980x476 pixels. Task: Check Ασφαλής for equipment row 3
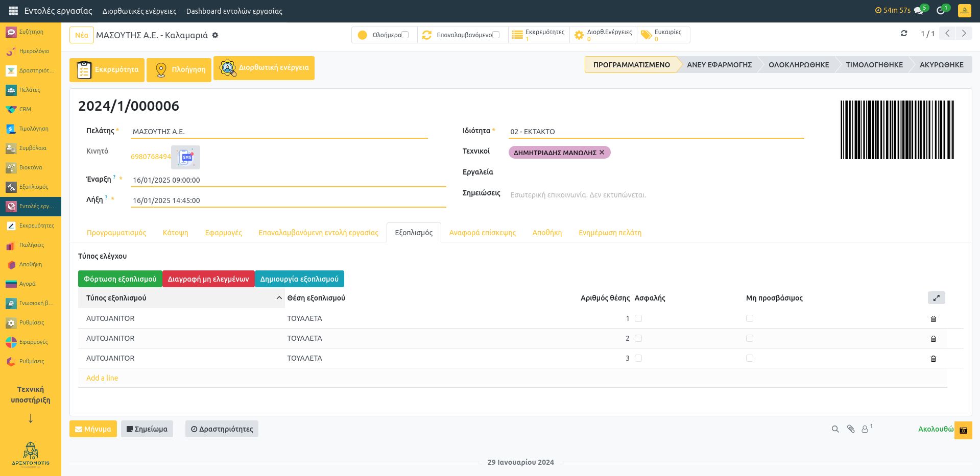tap(638, 358)
